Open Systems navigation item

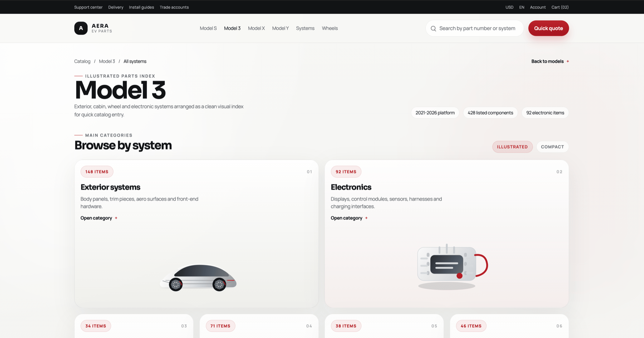pos(305,28)
